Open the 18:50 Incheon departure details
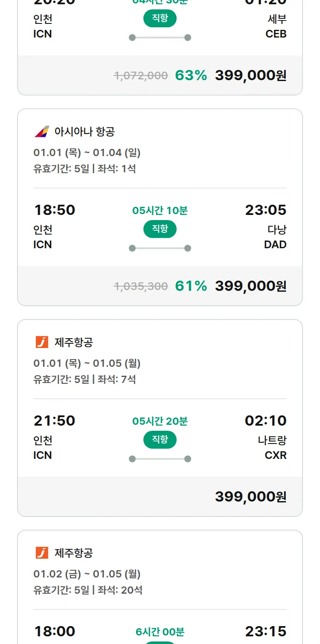 [x=54, y=210]
